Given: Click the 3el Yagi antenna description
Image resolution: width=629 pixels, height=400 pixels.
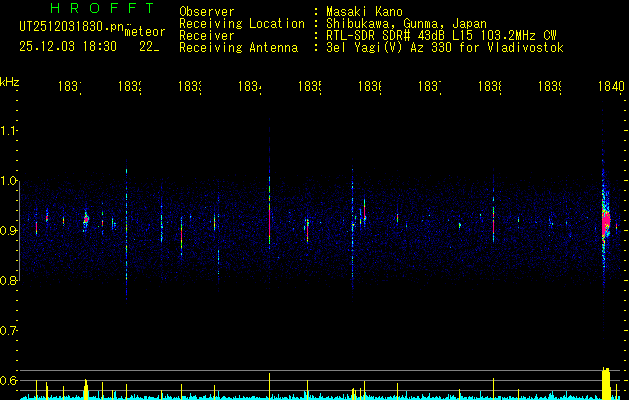Looking at the screenshot, I should 444,47.
